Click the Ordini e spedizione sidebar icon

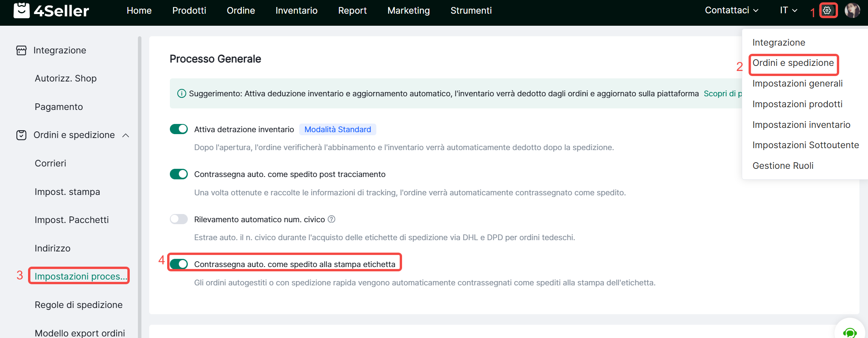(x=21, y=135)
